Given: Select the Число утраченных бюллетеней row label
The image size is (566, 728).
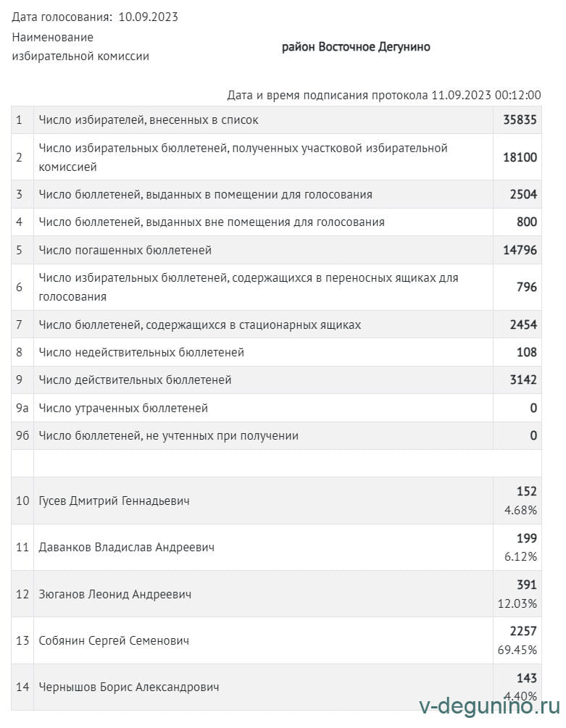Looking at the screenshot, I should point(123,408).
